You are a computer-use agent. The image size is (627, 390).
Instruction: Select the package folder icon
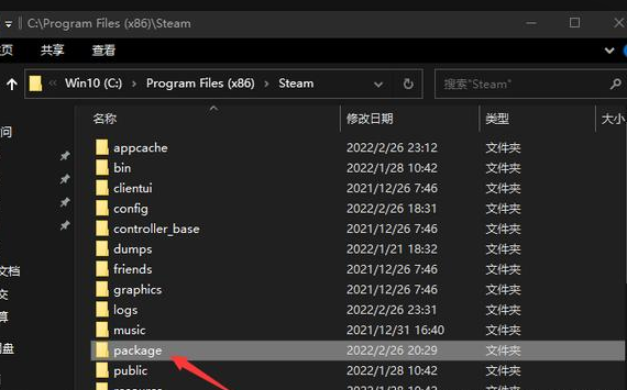102,350
